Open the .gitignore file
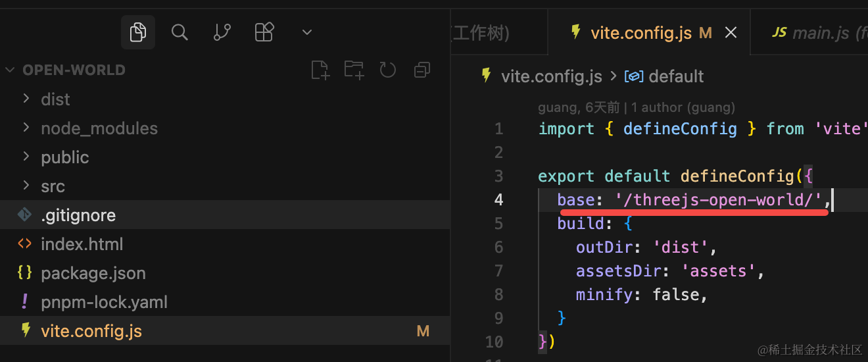 [225, 215]
